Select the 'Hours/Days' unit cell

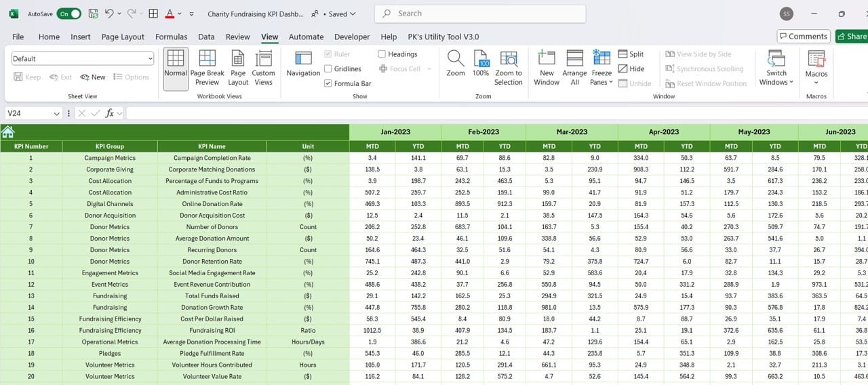coord(308,342)
